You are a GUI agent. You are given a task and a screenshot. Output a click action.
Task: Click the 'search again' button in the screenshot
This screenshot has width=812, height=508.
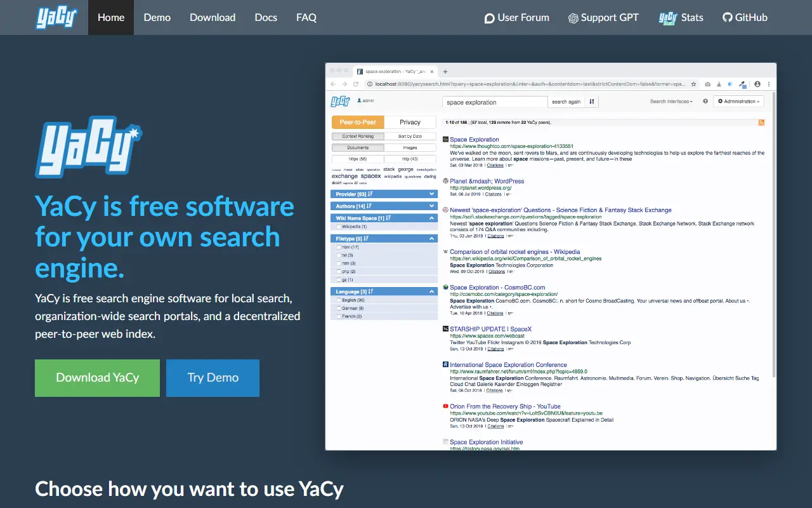[x=566, y=102]
